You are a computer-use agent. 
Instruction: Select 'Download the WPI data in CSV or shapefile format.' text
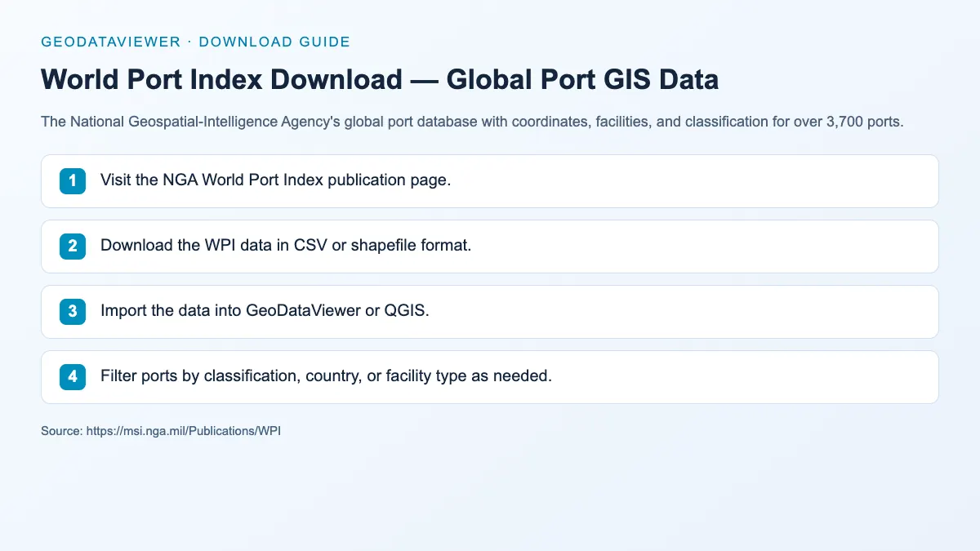pos(286,246)
